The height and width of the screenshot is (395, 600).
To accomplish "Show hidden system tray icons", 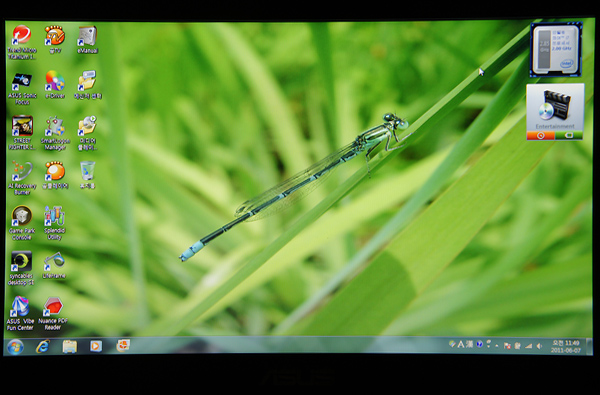I will (497, 346).
